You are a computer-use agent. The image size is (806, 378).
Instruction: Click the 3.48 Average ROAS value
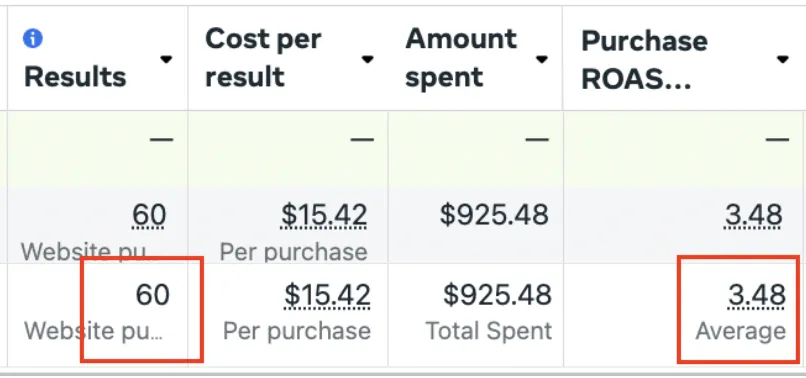pyautogui.click(x=757, y=296)
